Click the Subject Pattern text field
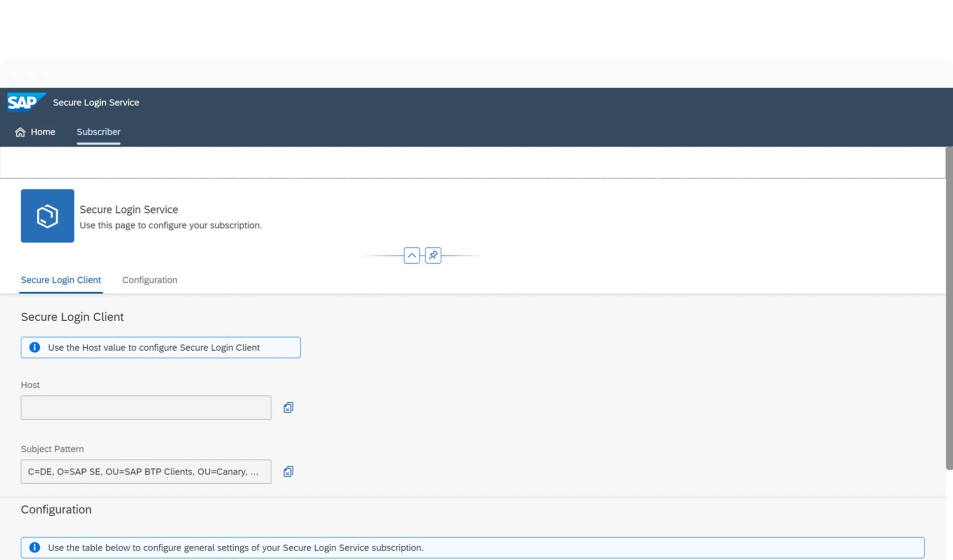The height and width of the screenshot is (560, 953). tap(146, 472)
